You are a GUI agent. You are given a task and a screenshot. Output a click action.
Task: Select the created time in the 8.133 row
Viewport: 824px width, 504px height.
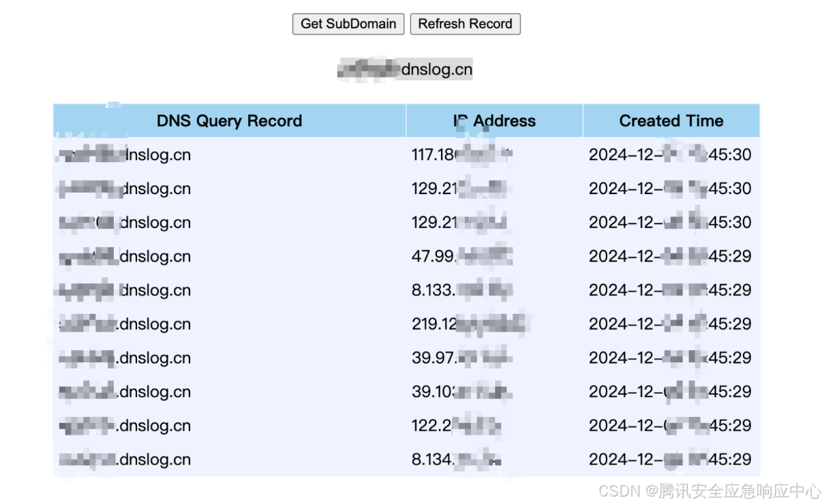click(670, 290)
